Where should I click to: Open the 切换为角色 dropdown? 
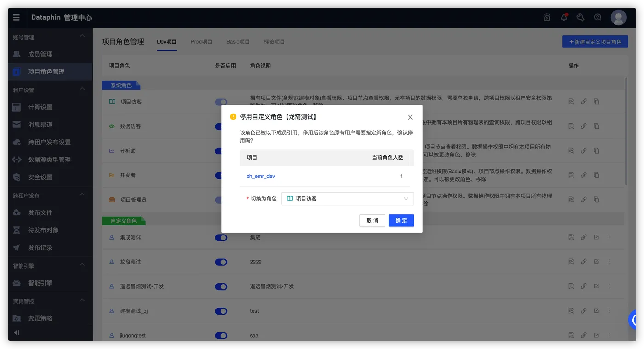(x=347, y=199)
